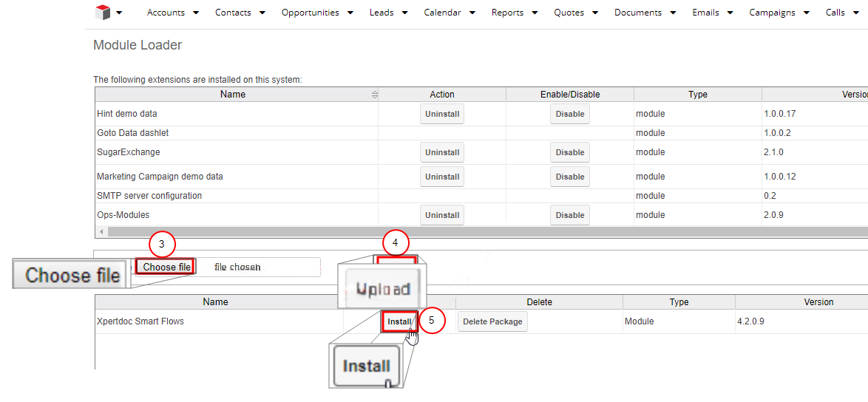Select the 'Goto Data dashlet' row name

132,133
